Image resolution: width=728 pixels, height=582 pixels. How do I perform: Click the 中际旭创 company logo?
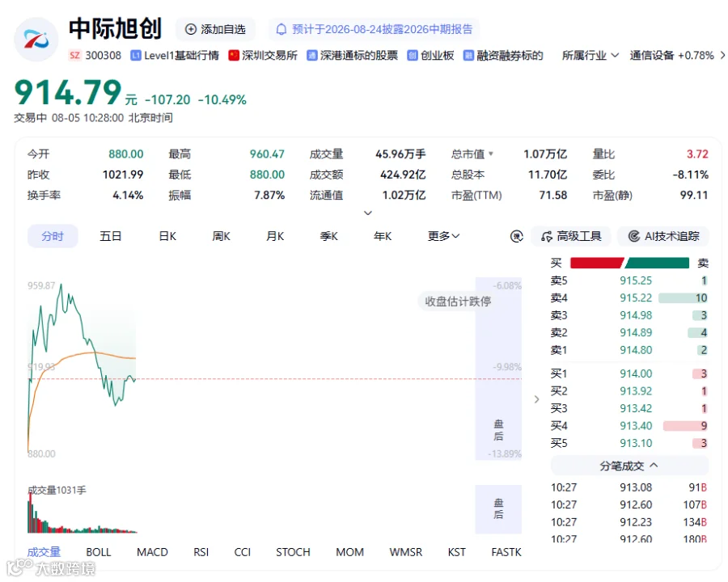[x=36, y=40]
